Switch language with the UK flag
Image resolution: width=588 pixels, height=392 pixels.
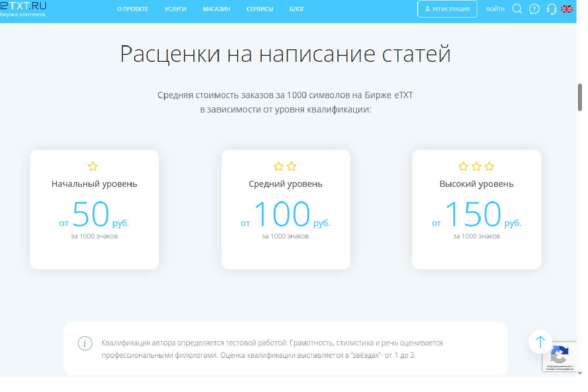567,9
